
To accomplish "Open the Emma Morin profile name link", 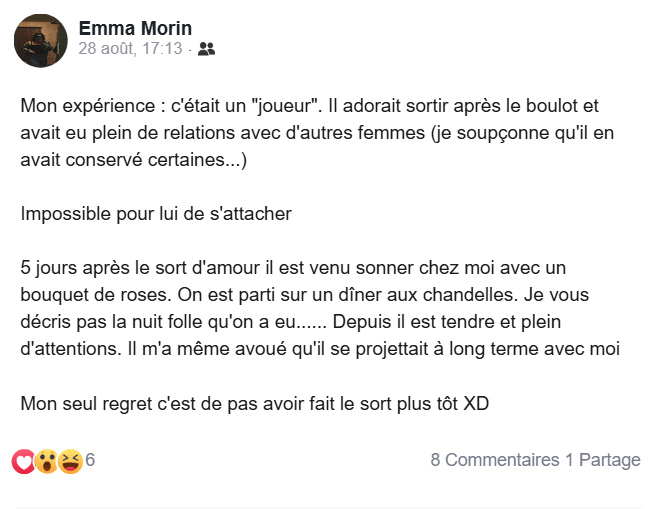I will [x=135, y=28].
